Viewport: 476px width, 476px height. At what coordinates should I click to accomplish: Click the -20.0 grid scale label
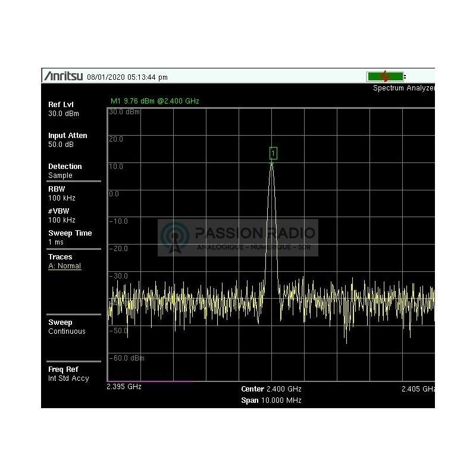pyautogui.click(x=118, y=249)
